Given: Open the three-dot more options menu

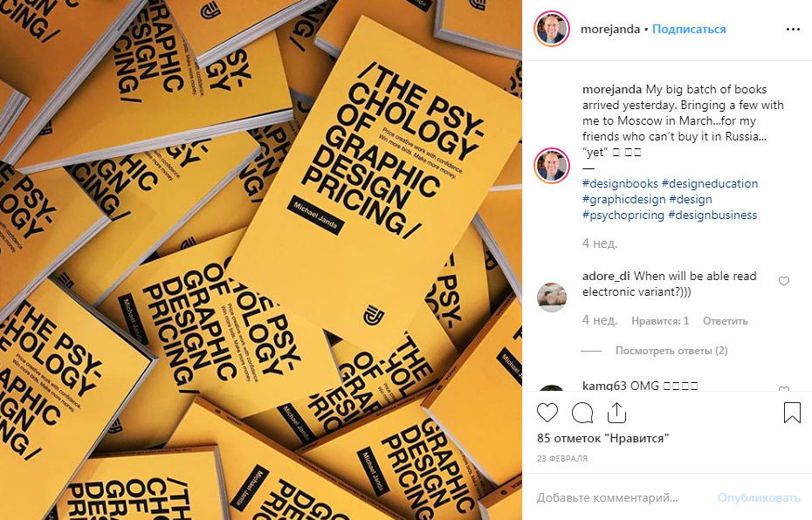Looking at the screenshot, I should click(793, 30).
